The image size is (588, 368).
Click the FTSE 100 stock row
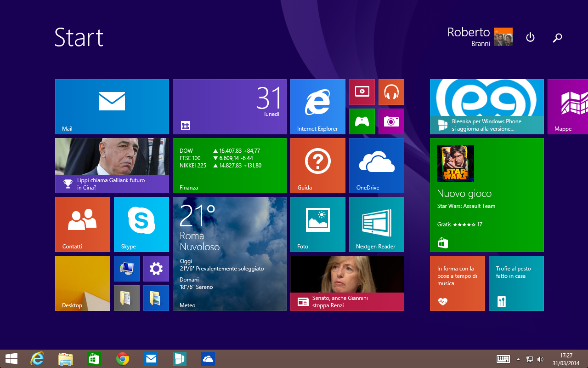(x=216, y=158)
